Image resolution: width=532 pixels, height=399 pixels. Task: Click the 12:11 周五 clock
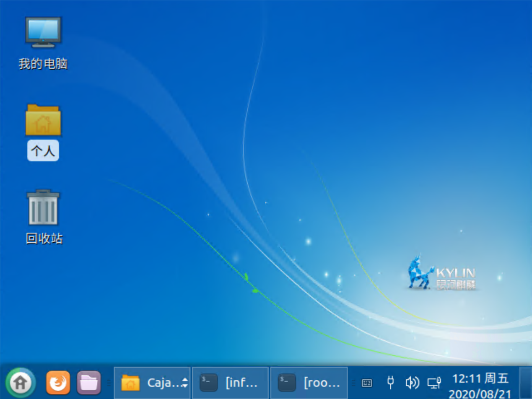tap(480, 379)
